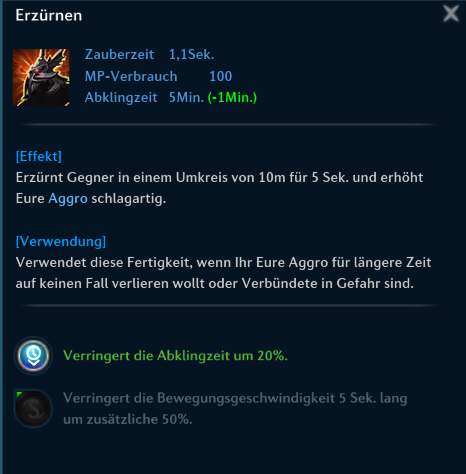
Task: Click the 5Min. cooldown value
Action: click(x=186, y=98)
